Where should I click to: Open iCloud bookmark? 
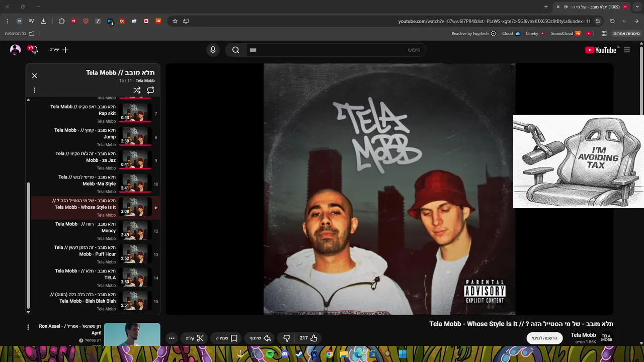coord(511,34)
